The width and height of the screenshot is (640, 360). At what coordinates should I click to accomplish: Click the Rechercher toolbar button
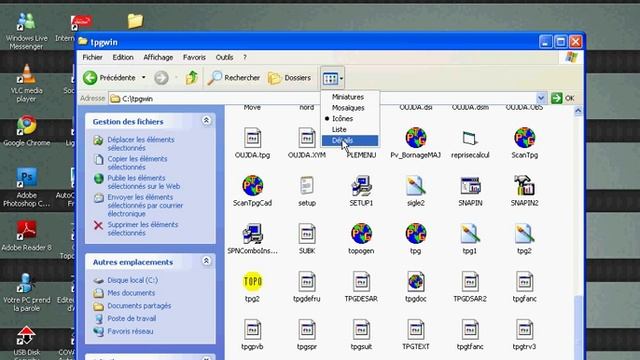pos(233,78)
